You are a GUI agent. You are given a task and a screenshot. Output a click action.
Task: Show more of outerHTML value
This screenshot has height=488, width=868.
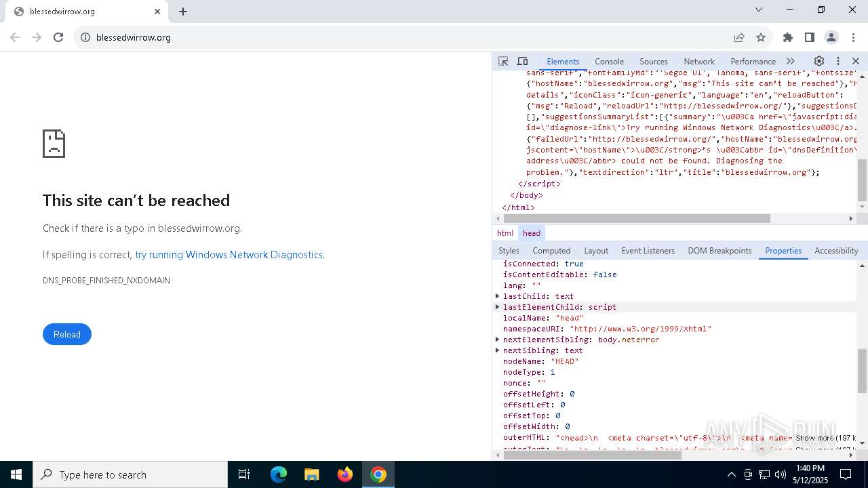pyautogui.click(x=825, y=438)
